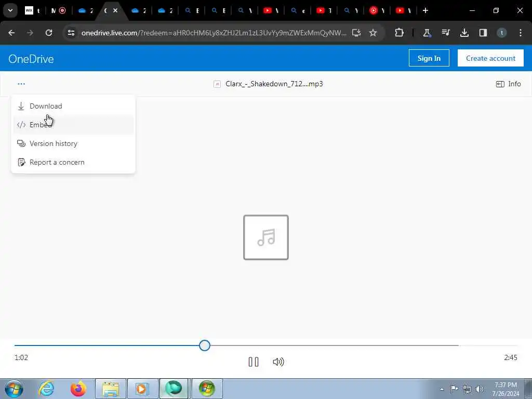Choose Report a concern menu entry
This screenshot has width=532, height=399.
[x=73, y=162]
